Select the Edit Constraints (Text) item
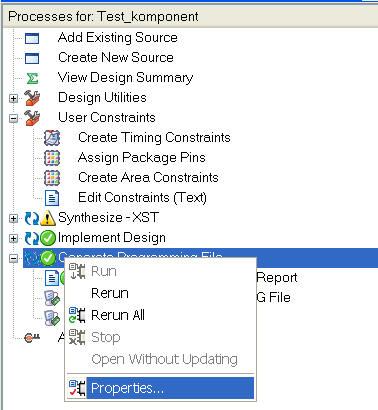 point(142,198)
